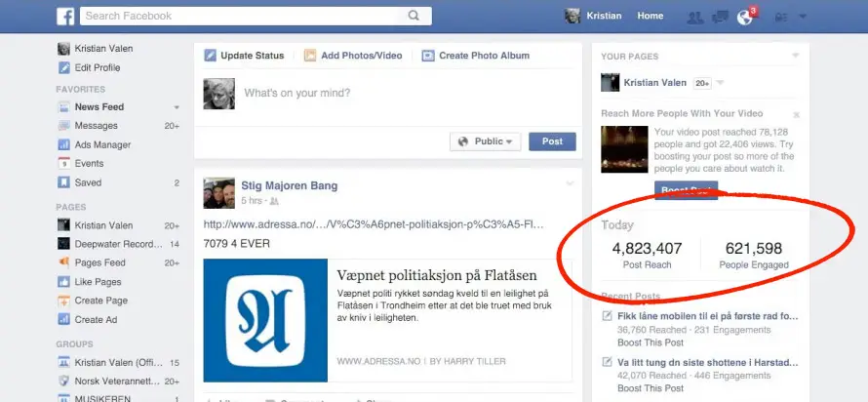Open the Adressa article thumbnail image
Image resolution: width=868 pixels, height=402 pixels.
point(262,317)
